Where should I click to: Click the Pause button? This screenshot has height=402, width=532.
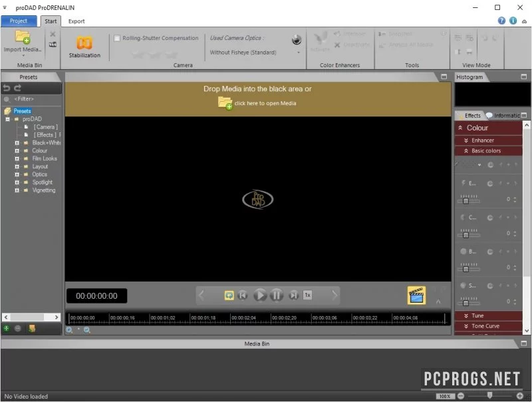(277, 296)
